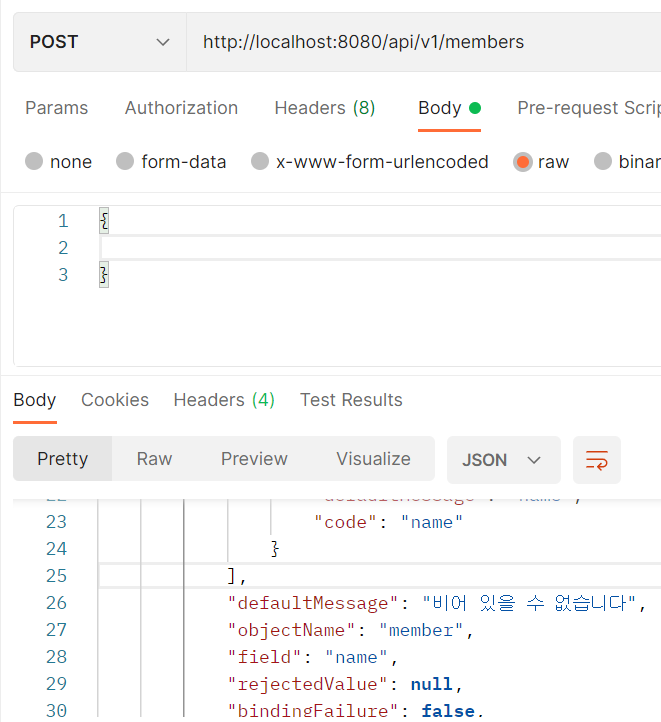This screenshot has width=661, height=722.
Task: Select the request Body tab
Action: tap(440, 108)
